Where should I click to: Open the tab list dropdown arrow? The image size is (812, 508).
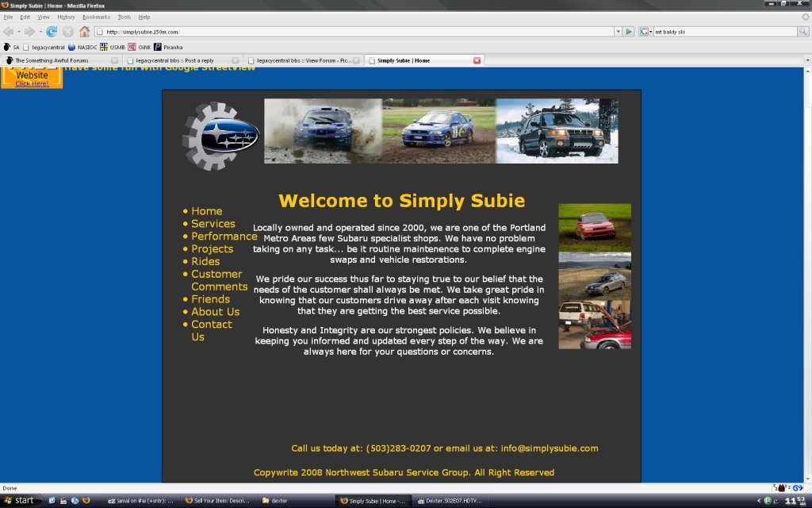[x=807, y=60]
